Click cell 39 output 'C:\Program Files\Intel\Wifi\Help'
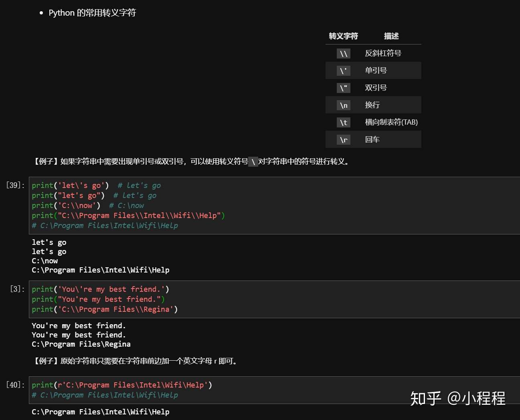Viewport: 520px width, 420px height. tap(101, 270)
